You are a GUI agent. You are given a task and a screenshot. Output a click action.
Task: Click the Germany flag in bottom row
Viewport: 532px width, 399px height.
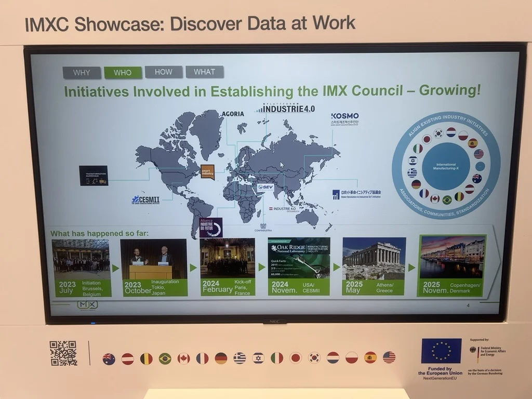point(221,358)
